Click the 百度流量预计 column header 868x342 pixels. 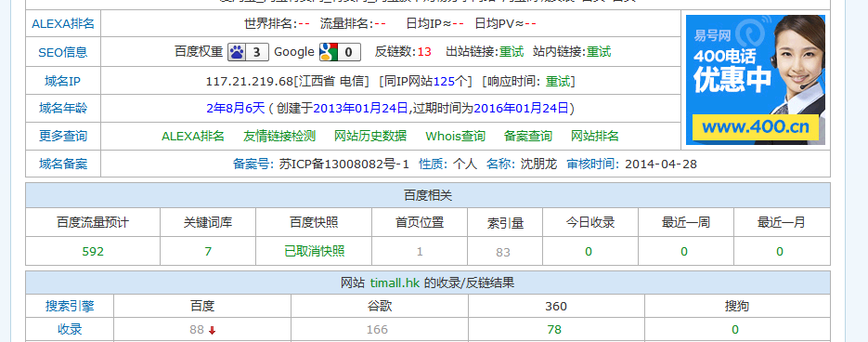(93, 223)
